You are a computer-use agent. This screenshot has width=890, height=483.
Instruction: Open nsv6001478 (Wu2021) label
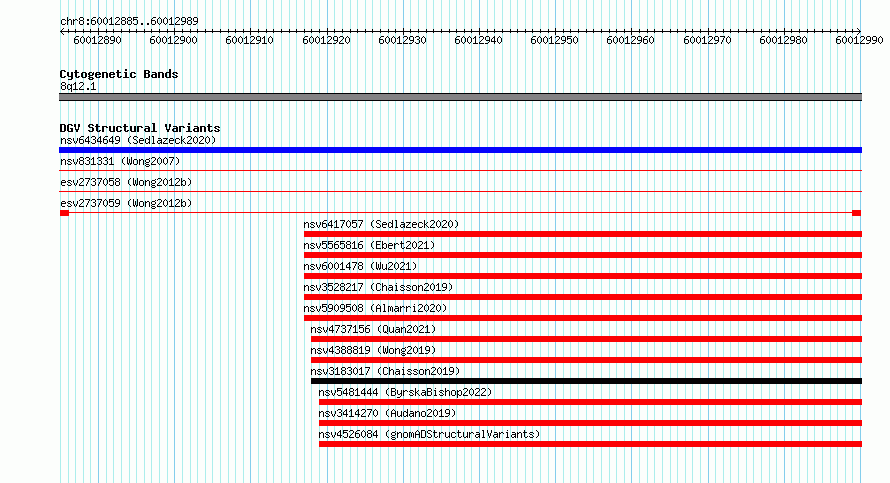pyautogui.click(x=360, y=266)
